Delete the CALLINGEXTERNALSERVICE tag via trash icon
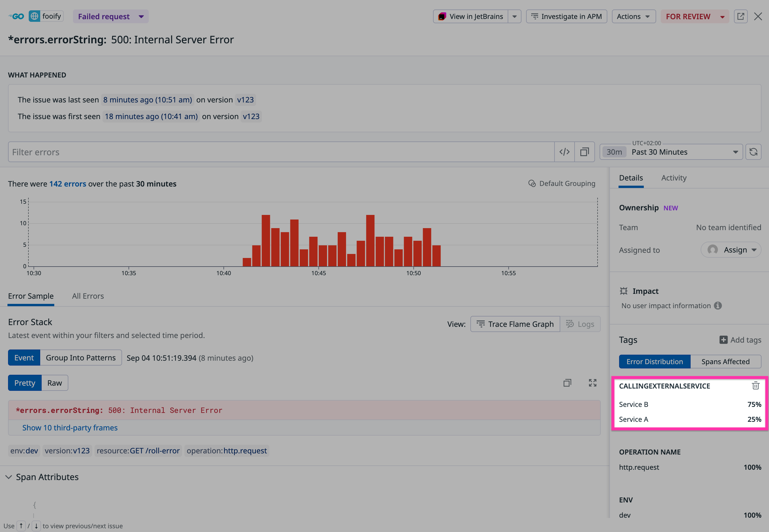This screenshot has width=769, height=532. click(x=755, y=386)
